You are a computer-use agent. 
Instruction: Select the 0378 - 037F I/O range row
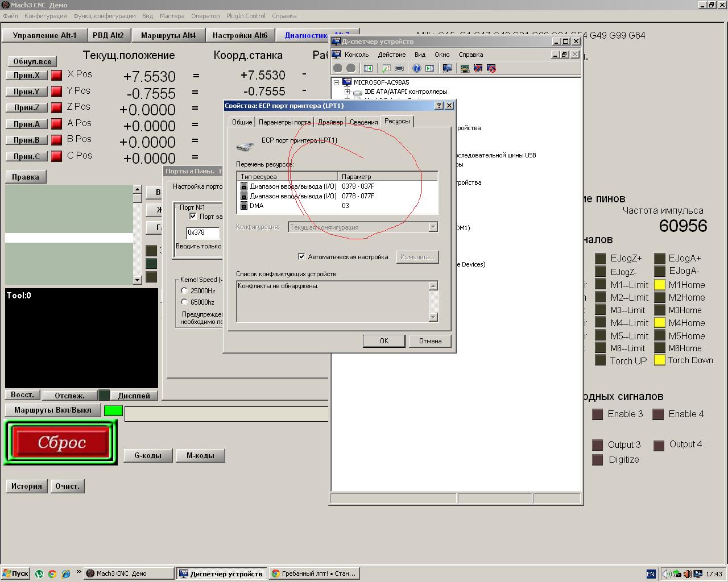tap(338, 186)
